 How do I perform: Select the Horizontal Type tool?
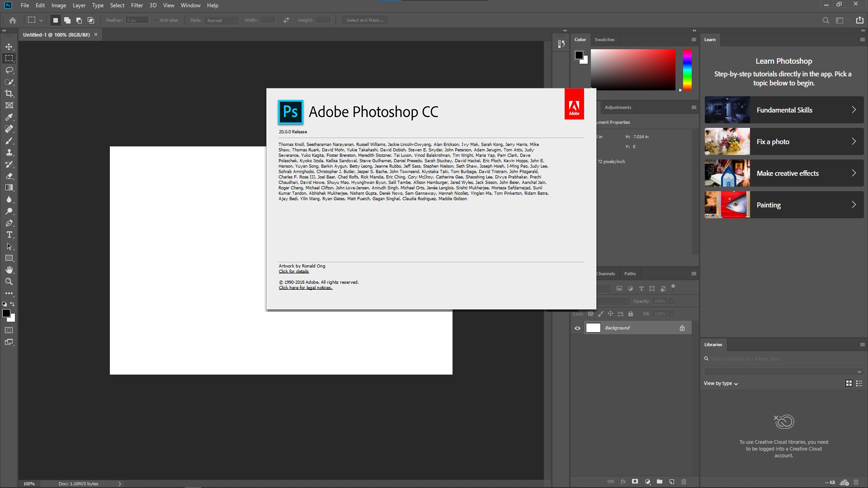[x=9, y=235]
